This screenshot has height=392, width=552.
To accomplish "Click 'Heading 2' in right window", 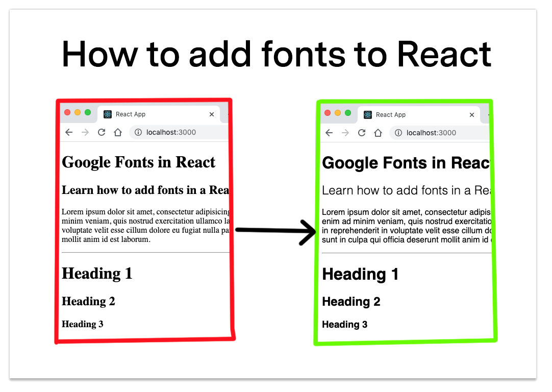I will [352, 302].
